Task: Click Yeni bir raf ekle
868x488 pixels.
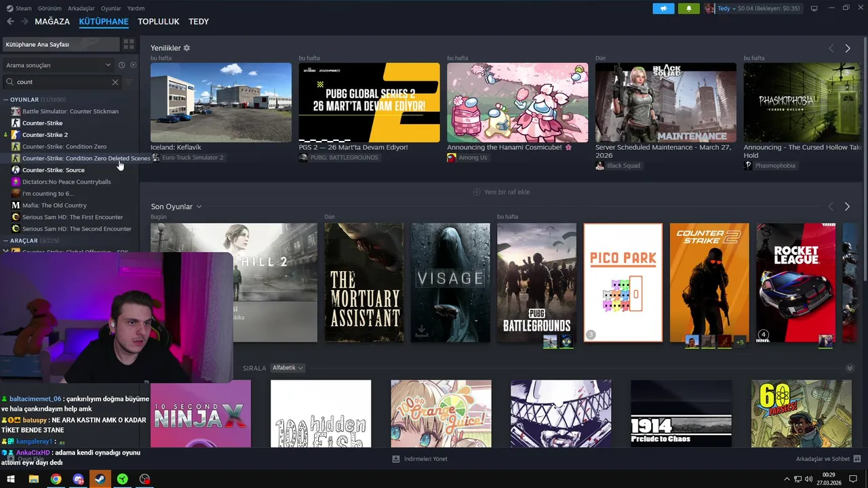Action: click(502, 192)
